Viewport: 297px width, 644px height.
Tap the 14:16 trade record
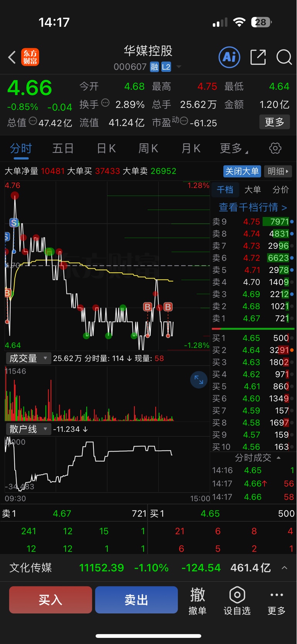pos(253,470)
